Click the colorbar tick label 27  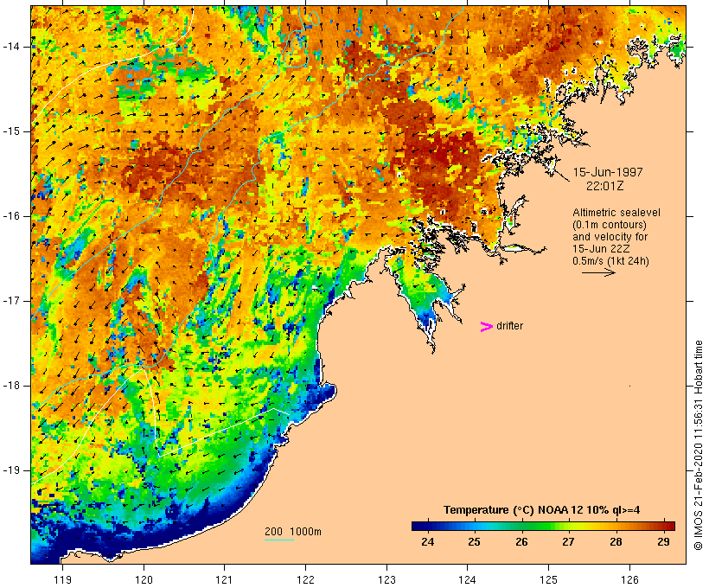(x=568, y=541)
